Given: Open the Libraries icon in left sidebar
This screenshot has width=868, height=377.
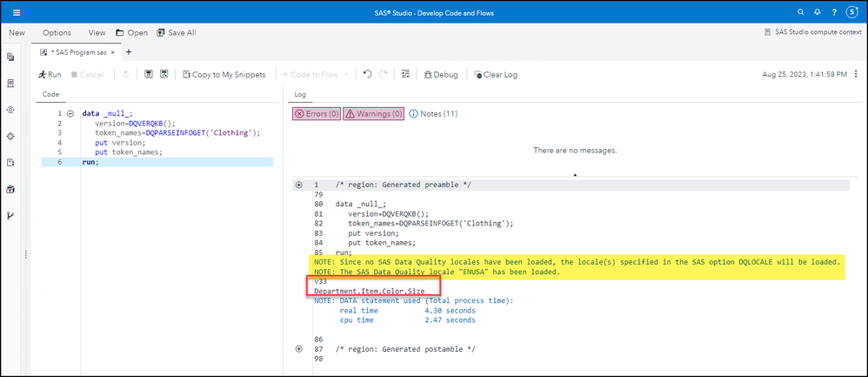Looking at the screenshot, I should [x=10, y=190].
